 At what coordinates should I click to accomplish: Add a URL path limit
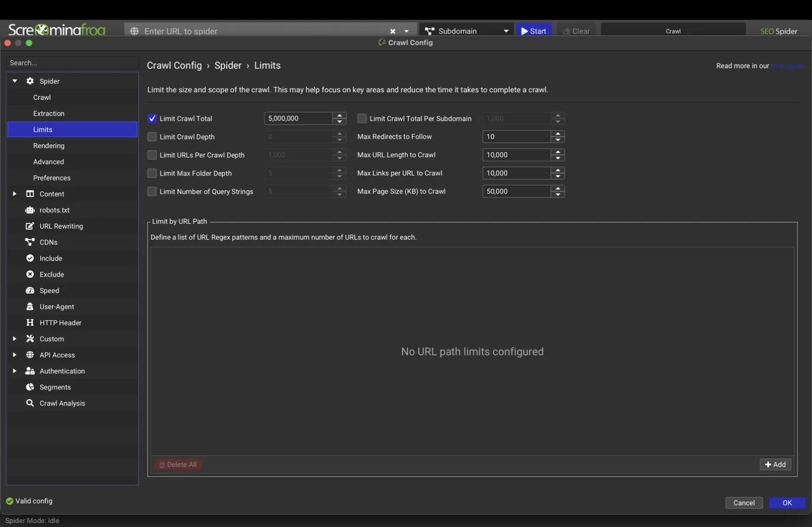coord(775,464)
